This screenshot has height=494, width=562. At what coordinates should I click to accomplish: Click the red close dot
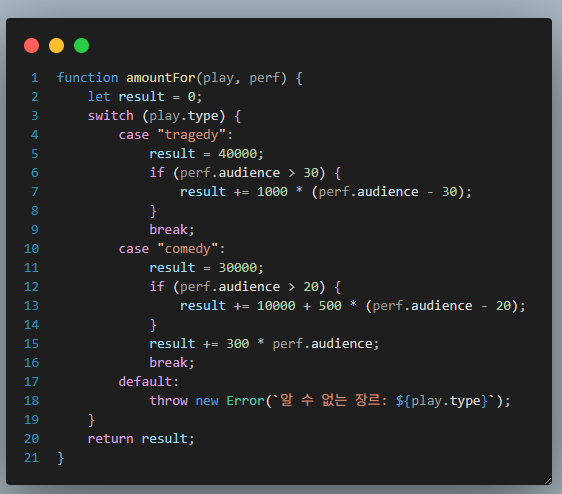[x=32, y=46]
